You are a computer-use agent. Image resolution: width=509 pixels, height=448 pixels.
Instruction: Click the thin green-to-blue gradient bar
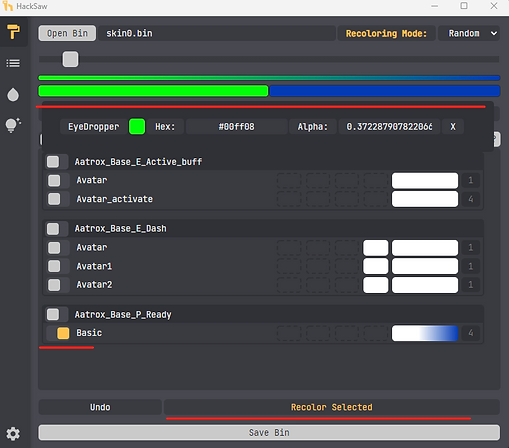(269, 78)
